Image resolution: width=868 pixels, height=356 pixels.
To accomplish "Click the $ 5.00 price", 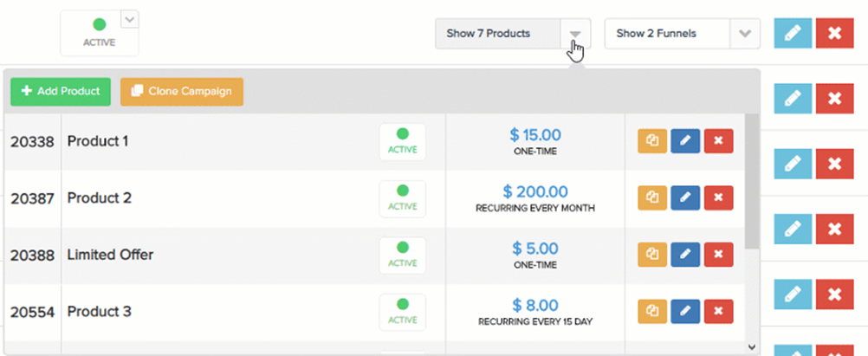I will pos(535,248).
